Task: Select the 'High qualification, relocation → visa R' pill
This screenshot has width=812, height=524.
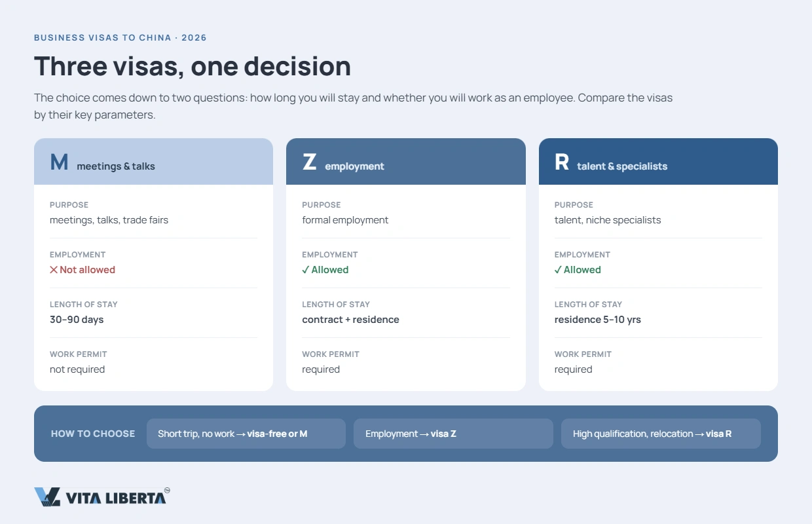Action: click(x=661, y=434)
